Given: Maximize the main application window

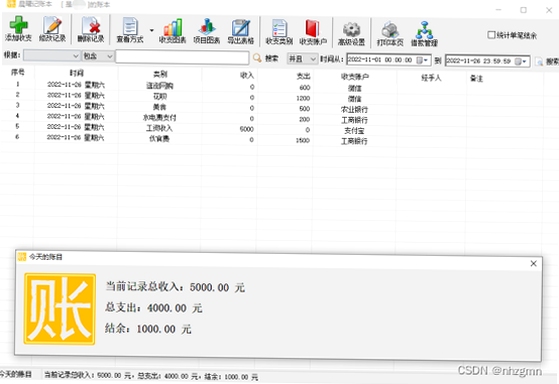Looking at the screenshot, I should coord(523,10).
